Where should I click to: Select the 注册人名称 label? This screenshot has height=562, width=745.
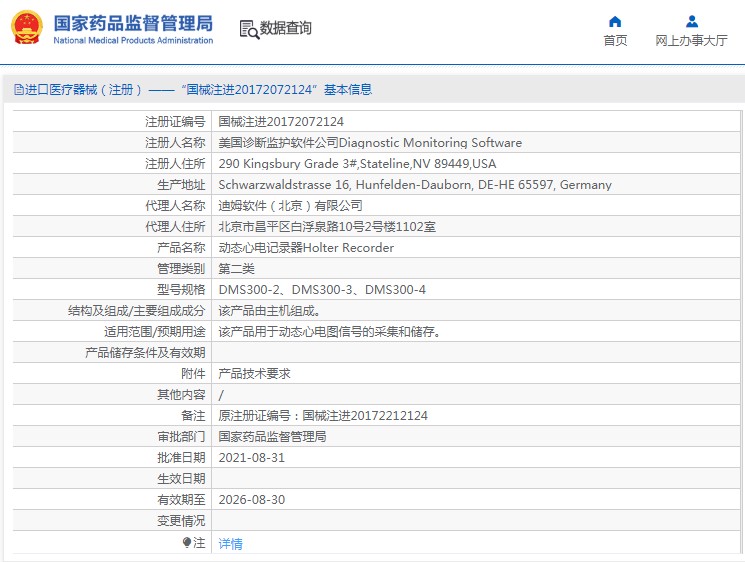click(x=175, y=143)
